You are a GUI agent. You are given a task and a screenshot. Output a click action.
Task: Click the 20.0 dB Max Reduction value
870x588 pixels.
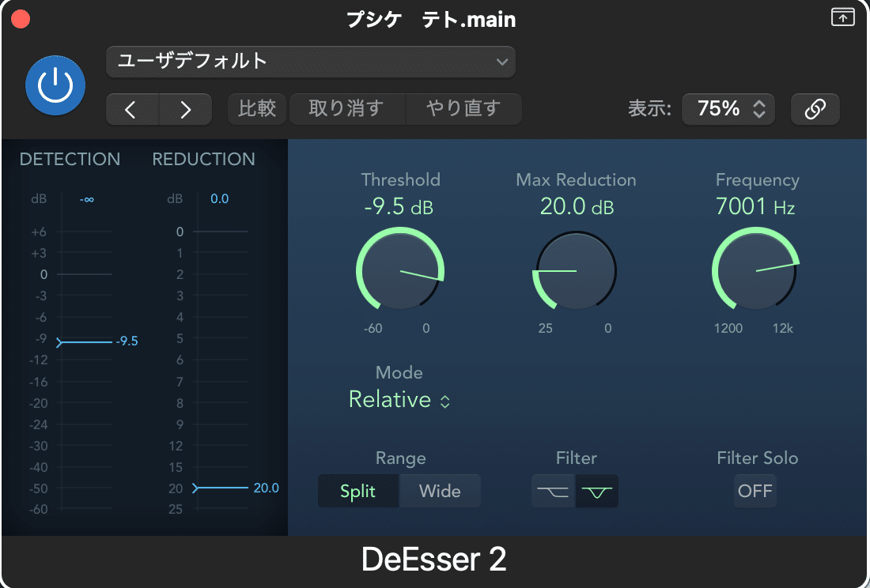click(x=577, y=207)
